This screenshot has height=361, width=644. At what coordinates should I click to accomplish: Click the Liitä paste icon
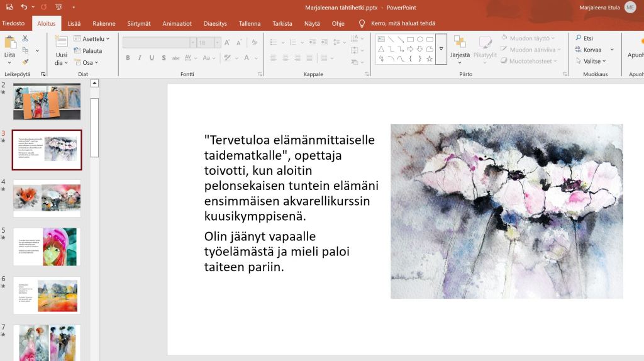coord(10,43)
